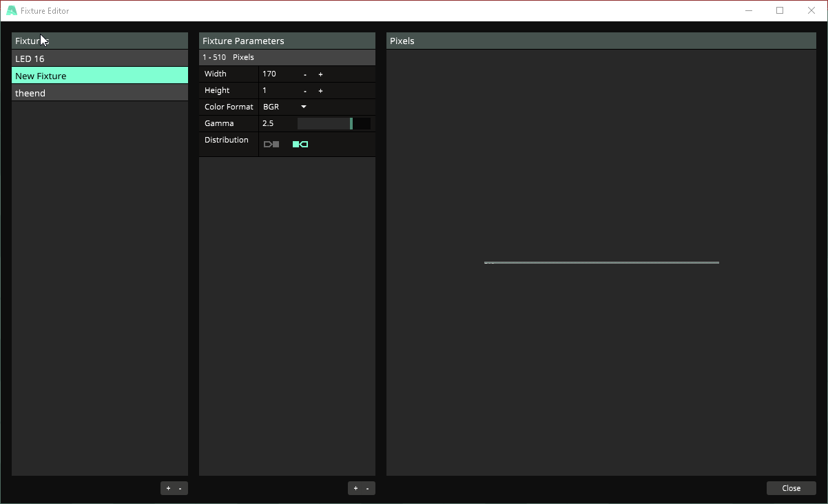Adjust the Gamma slider
Image resolution: width=828 pixels, height=504 pixels.
[x=334, y=123]
